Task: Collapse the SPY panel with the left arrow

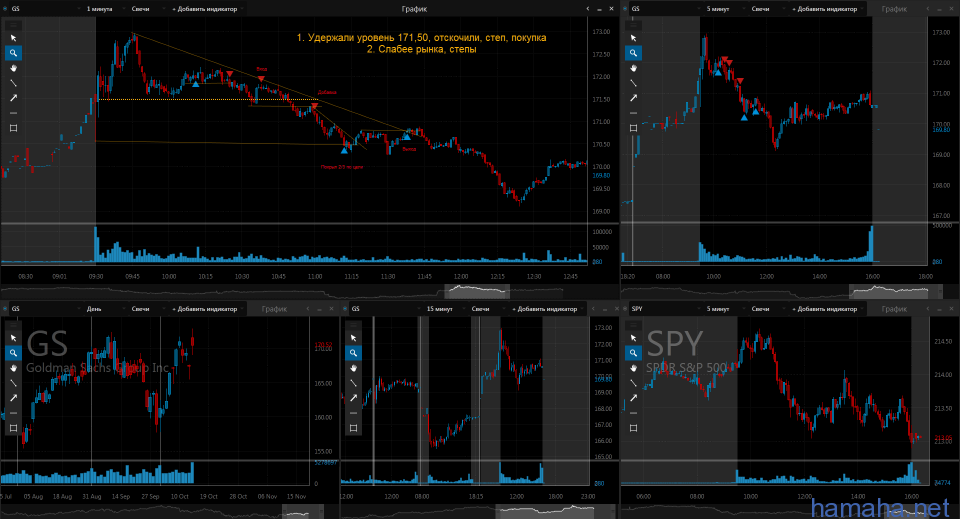Action: (928, 308)
